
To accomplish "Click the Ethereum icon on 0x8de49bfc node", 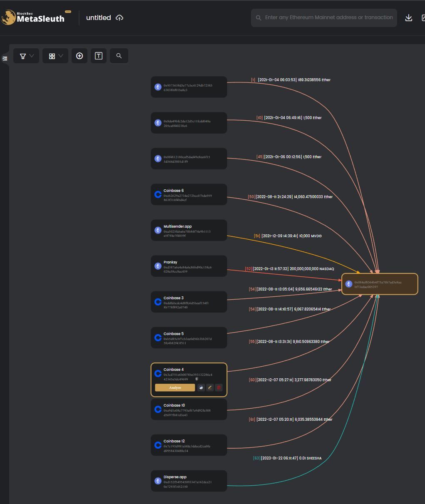I will point(158,123).
